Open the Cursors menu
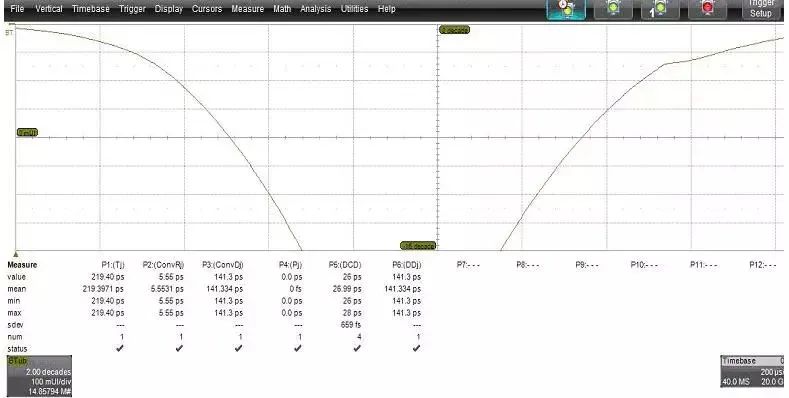 click(207, 9)
